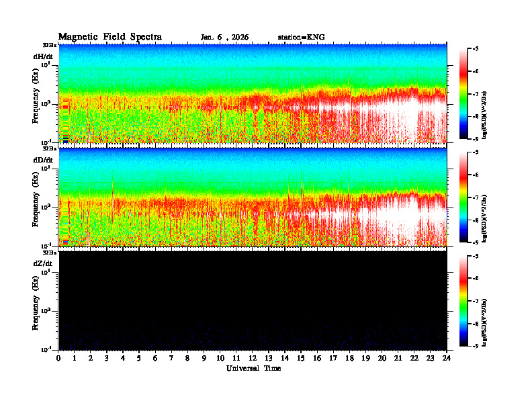This screenshot has height=411, width=532.
Task: Click the -9 value on dH/dt color scale
Action: pos(476,139)
